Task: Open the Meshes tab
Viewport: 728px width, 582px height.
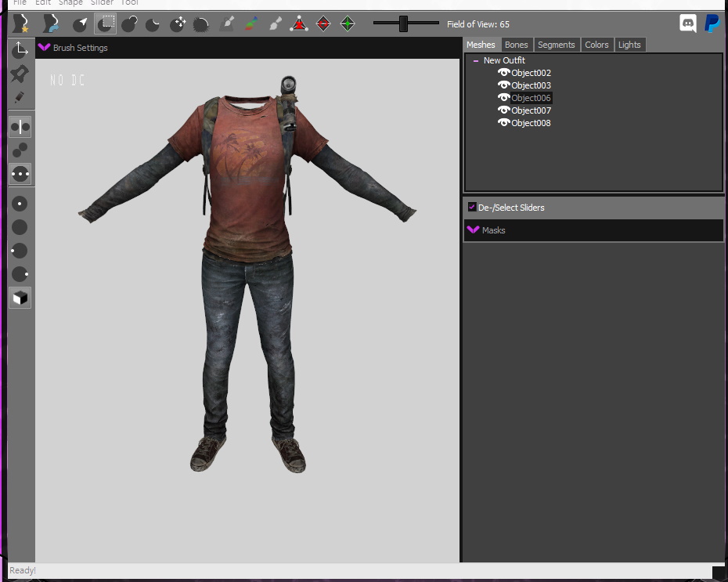Action: point(481,45)
